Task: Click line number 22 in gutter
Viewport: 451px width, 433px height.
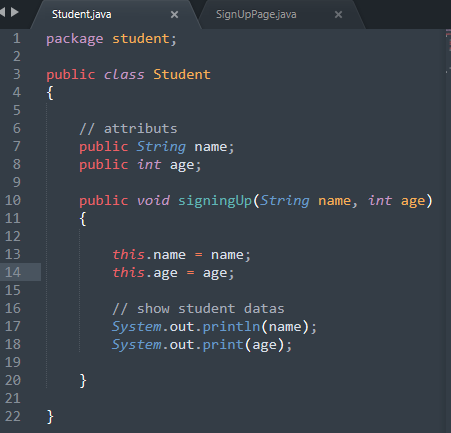Action: tap(13, 416)
